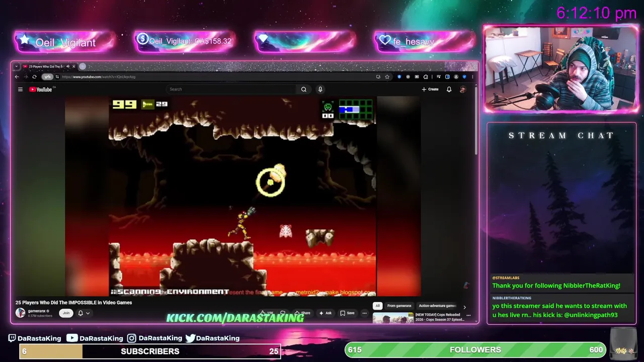Select the 'All' recommendations chip
The width and height of the screenshot is (644, 362).
coord(377,306)
